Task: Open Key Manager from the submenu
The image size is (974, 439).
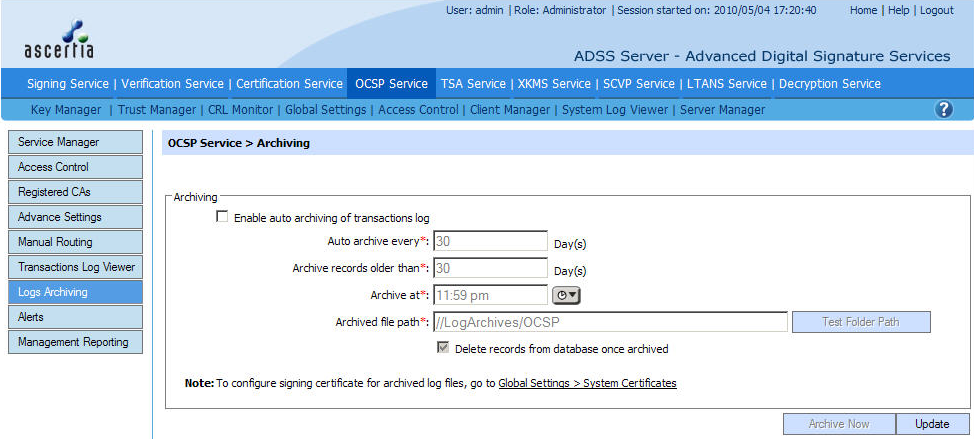Action: [x=66, y=110]
